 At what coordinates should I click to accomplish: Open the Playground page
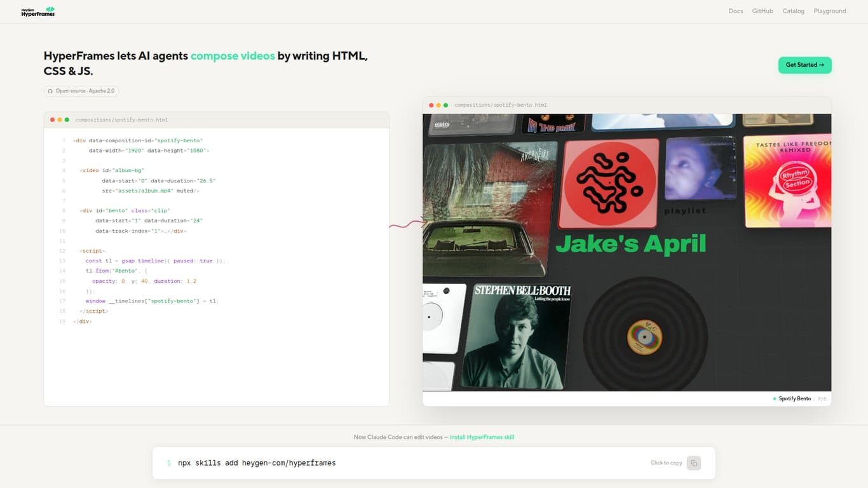click(830, 11)
